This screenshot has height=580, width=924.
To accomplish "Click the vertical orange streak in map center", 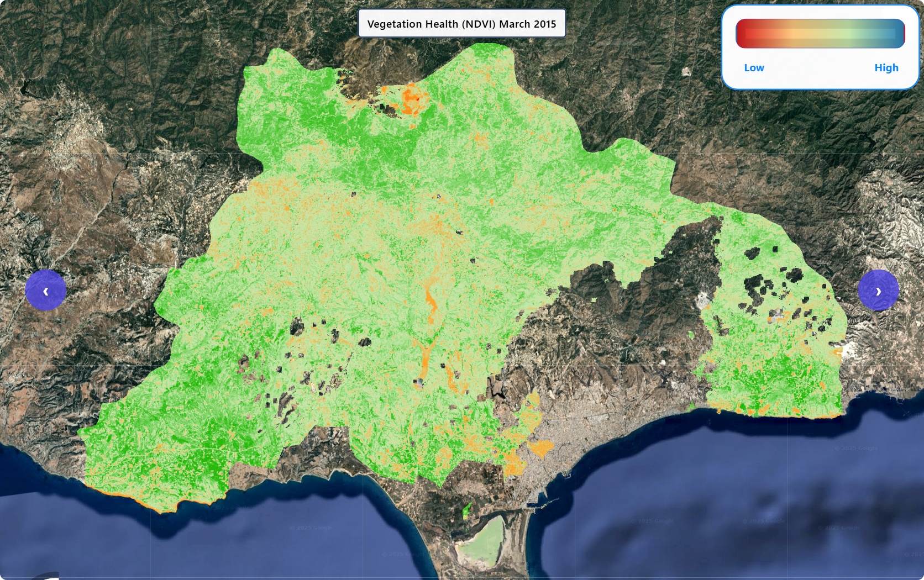I will [x=430, y=301].
